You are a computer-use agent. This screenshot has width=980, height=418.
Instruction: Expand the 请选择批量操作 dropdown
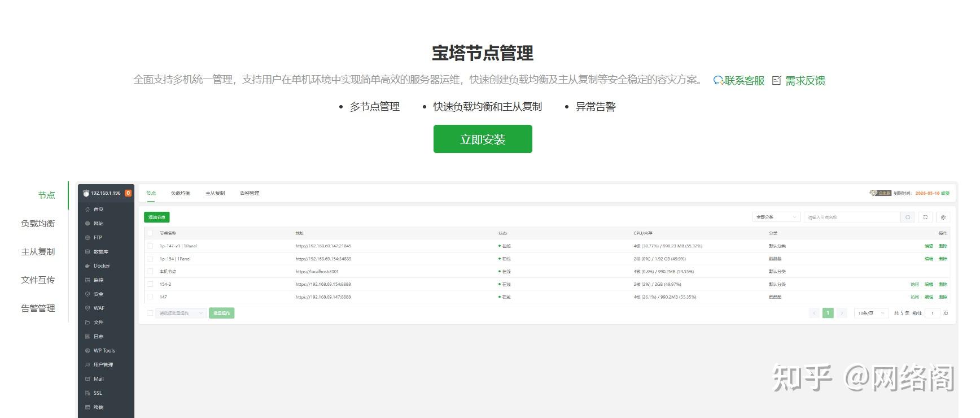pos(181,313)
